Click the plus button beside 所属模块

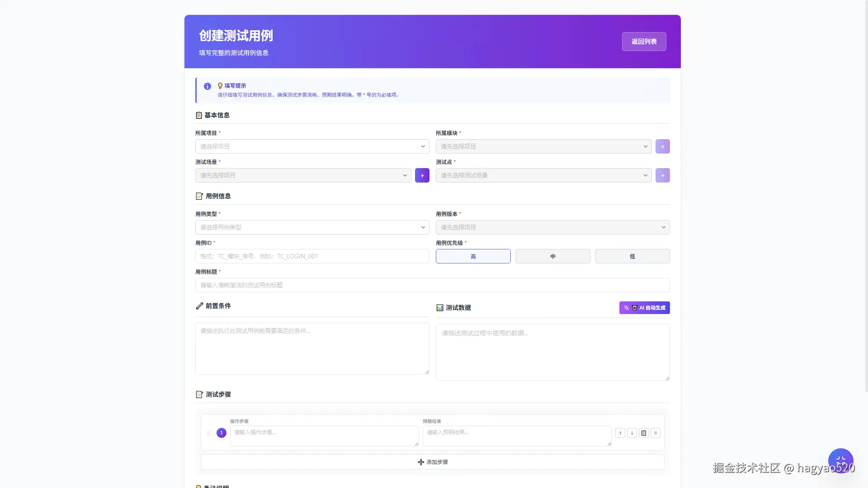[x=662, y=146]
